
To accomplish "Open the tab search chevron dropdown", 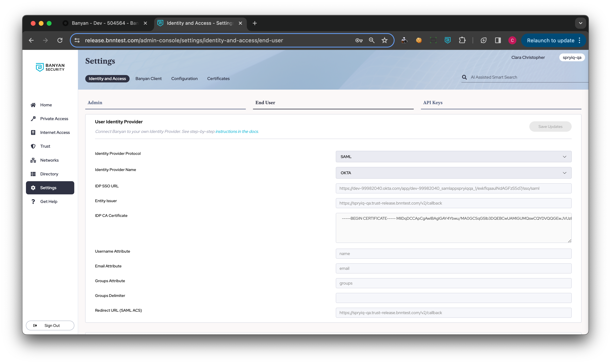I will 580,23.
